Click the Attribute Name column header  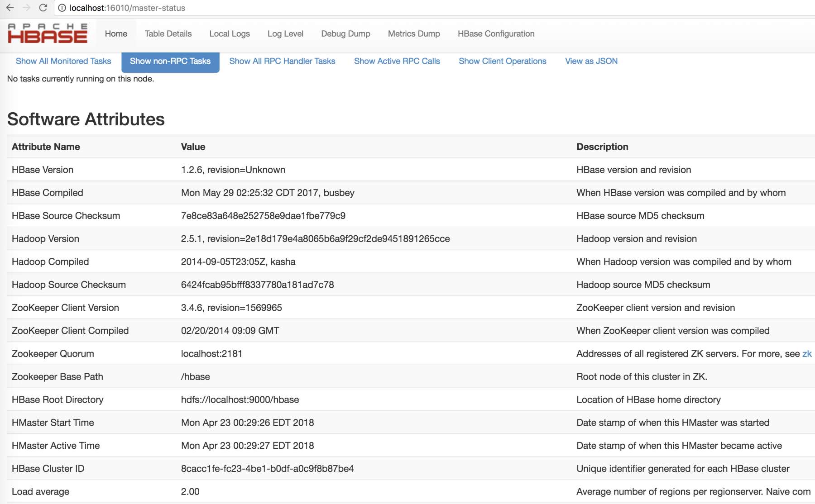(x=46, y=147)
